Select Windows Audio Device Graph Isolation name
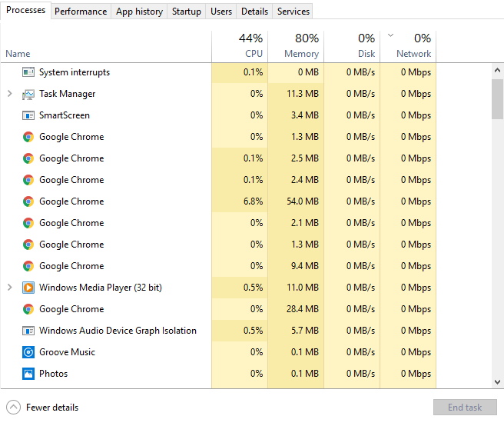Screen dimensions: 504x426 tap(118, 331)
